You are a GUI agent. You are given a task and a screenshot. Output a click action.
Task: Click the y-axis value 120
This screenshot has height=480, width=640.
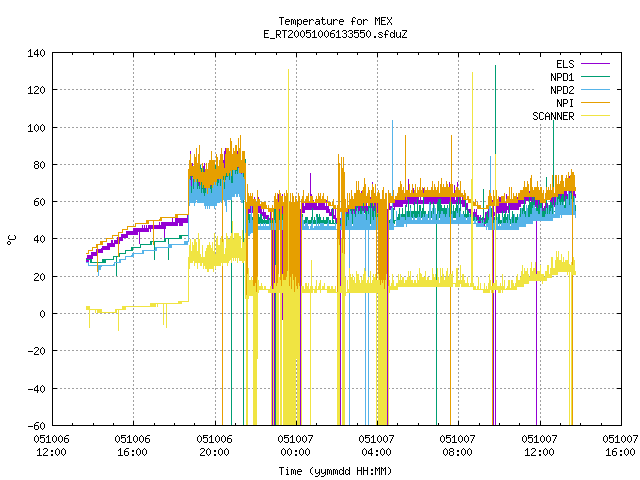click(x=36, y=90)
